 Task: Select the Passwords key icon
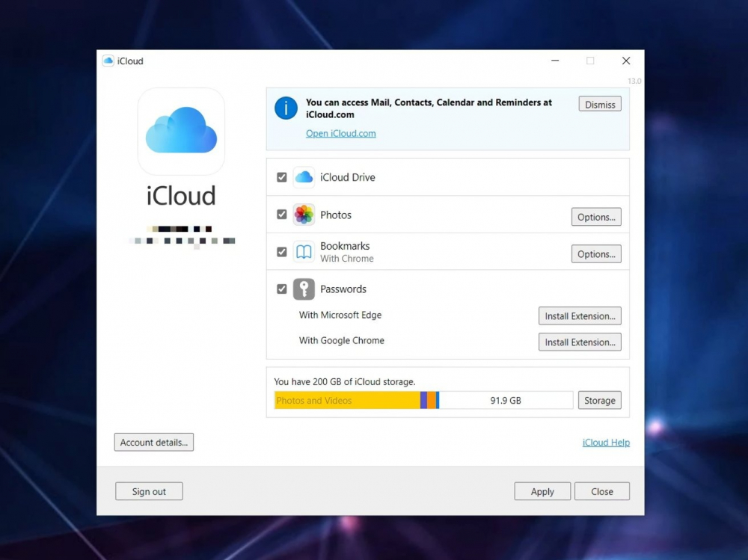click(x=304, y=289)
